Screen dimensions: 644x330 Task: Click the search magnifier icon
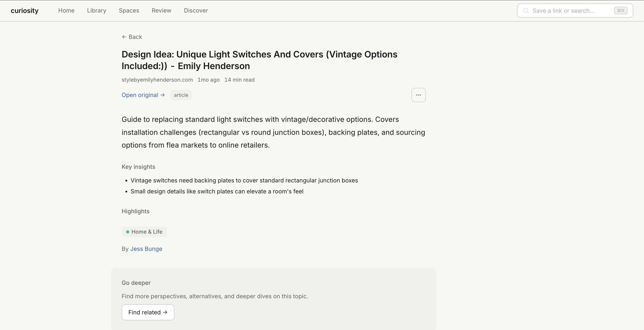pyautogui.click(x=526, y=11)
